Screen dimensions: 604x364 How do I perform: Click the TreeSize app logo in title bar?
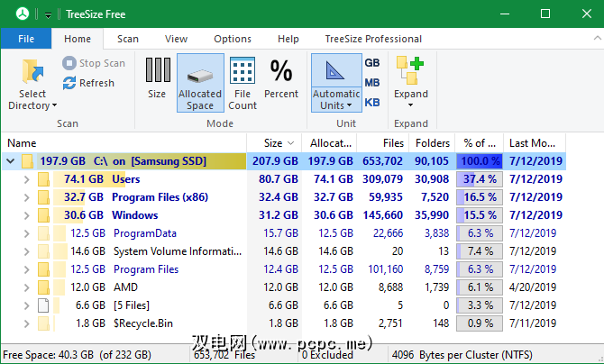(12, 14)
